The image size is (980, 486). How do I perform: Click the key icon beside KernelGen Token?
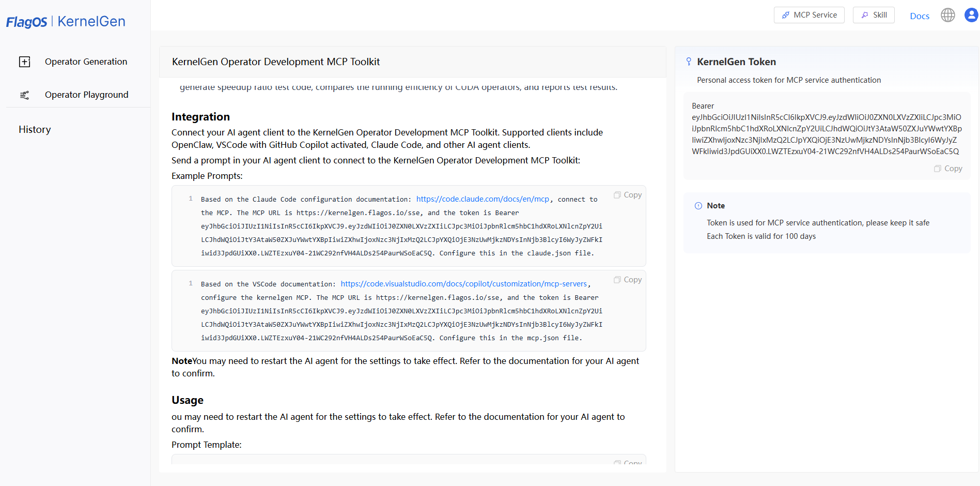click(x=689, y=62)
